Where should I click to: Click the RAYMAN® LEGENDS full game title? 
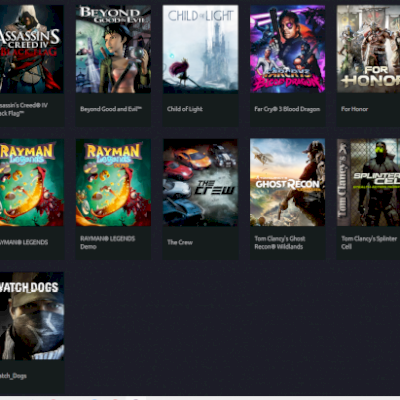24,242
